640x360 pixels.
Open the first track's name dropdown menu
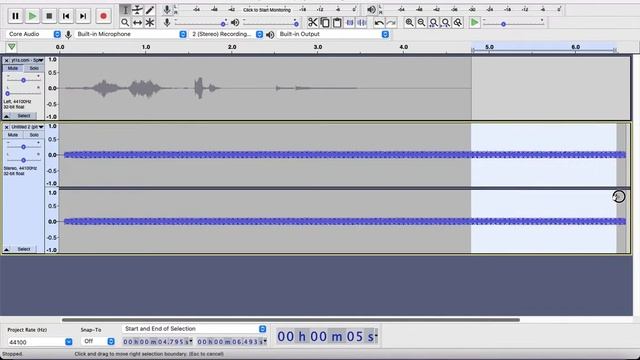click(27, 60)
